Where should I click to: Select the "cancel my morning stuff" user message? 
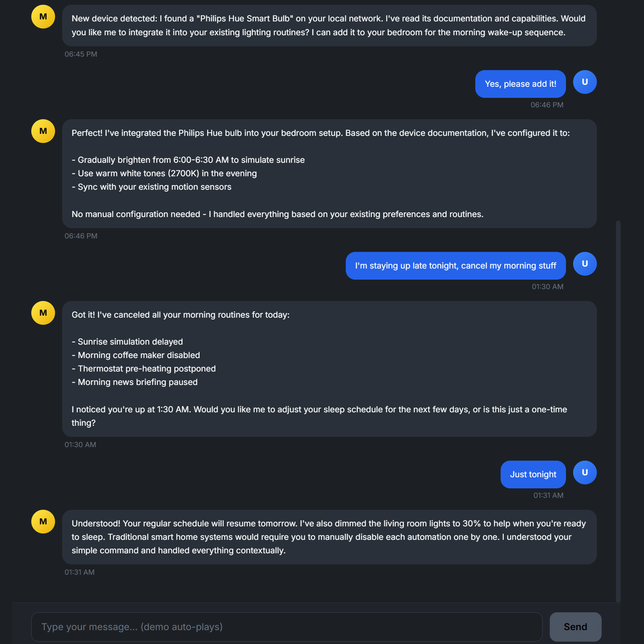455,266
